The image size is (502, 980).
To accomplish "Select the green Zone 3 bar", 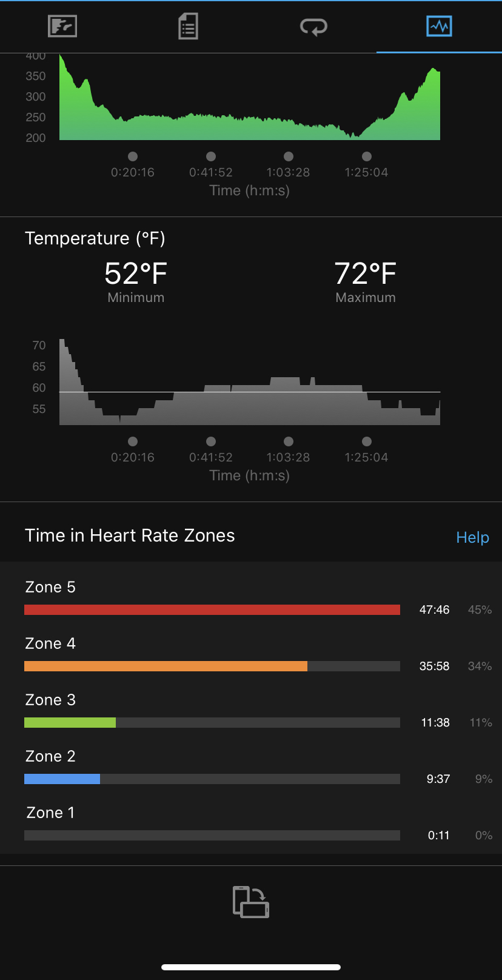I will coord(70,722).
